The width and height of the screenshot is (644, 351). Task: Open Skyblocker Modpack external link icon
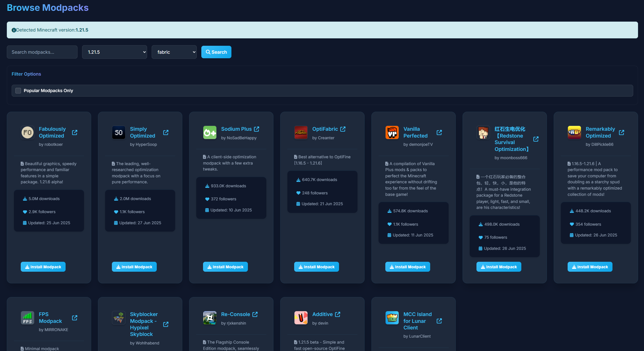166,324
